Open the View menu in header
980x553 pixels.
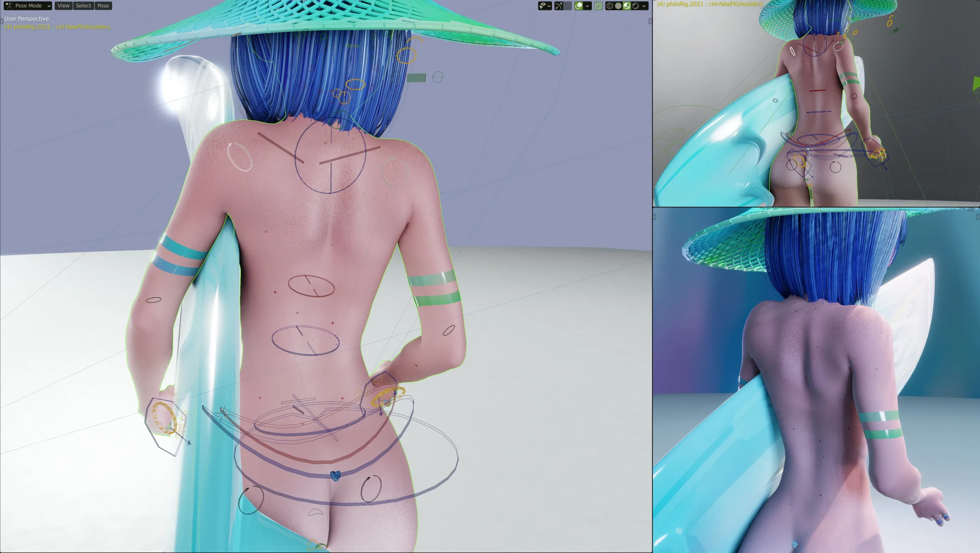click(x=63, y=5)
